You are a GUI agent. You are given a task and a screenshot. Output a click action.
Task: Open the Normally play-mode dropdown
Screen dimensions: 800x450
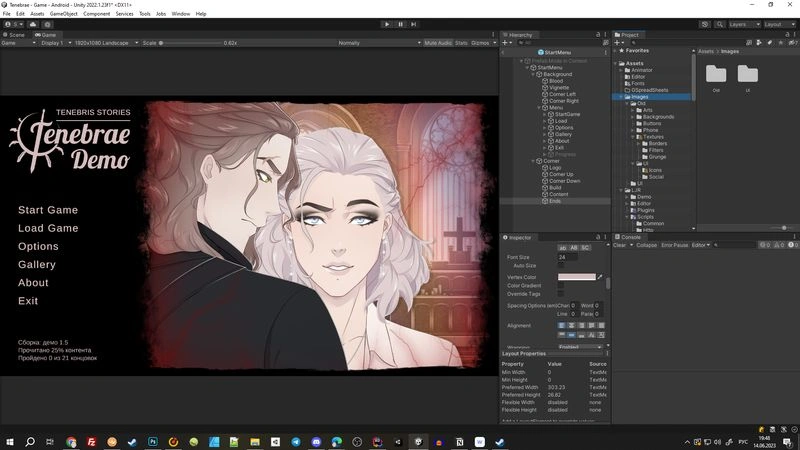pos(379,43)
